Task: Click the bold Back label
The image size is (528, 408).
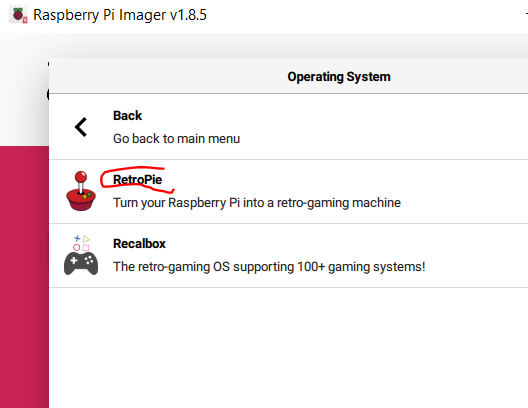Action: point(127,116)
